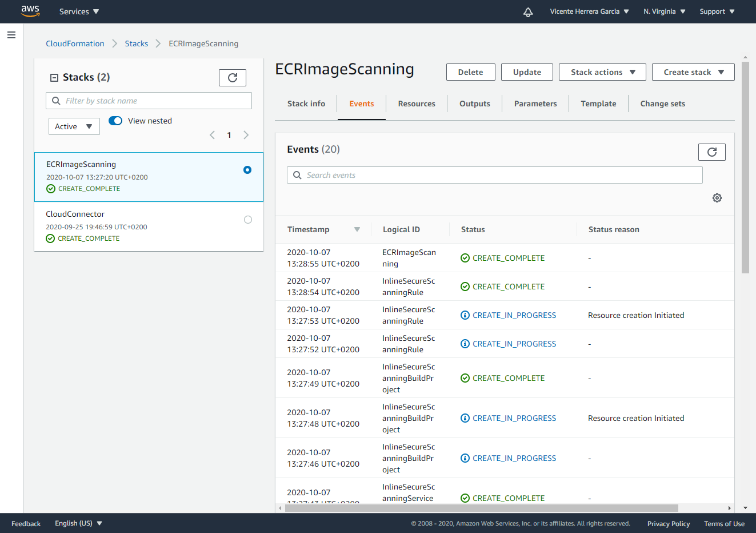Click status icon of 13:27:49 event
This screenshot has height=533, width=756.
pos(465,378)
